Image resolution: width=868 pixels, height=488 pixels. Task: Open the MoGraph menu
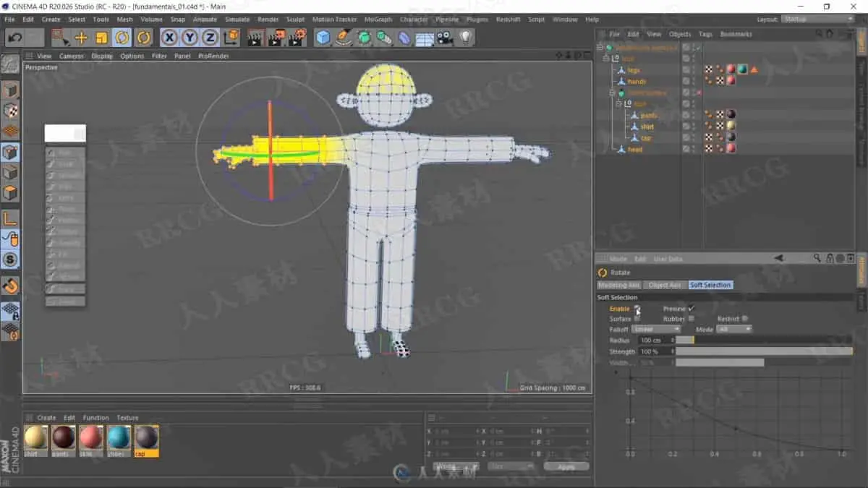coord(378,20)
